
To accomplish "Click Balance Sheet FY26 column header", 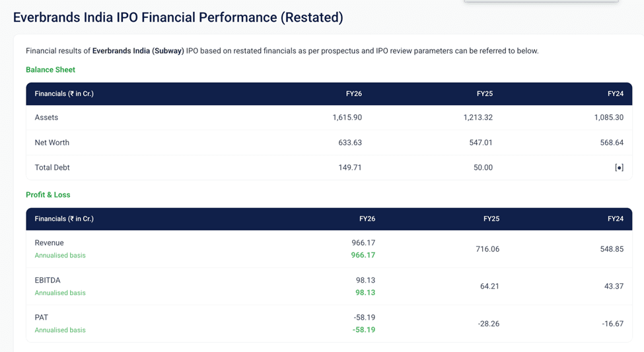I will (353, 94).
